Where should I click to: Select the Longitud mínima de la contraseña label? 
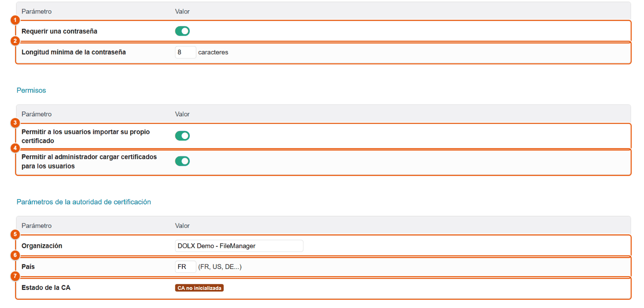tap(74, 52)
